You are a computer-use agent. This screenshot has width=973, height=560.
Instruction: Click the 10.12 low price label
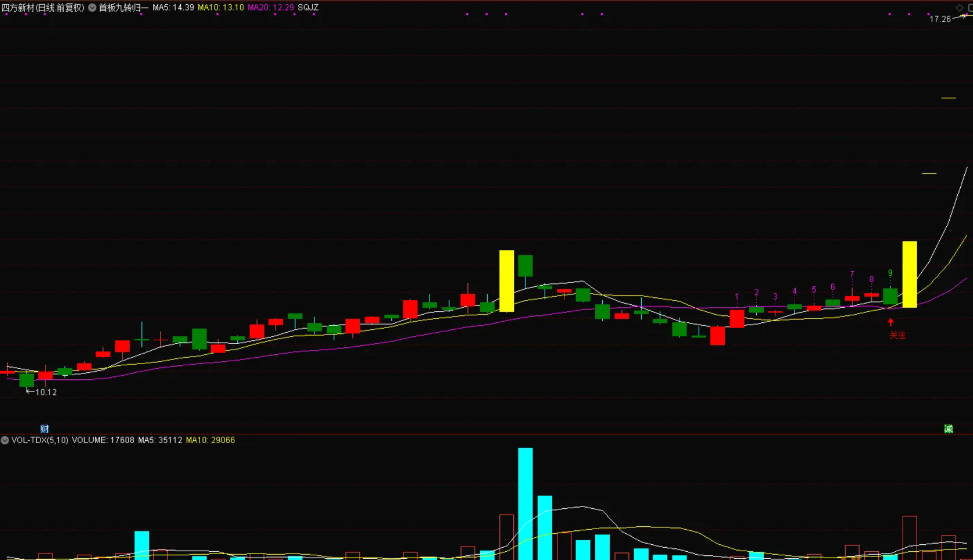coord(46,392)
